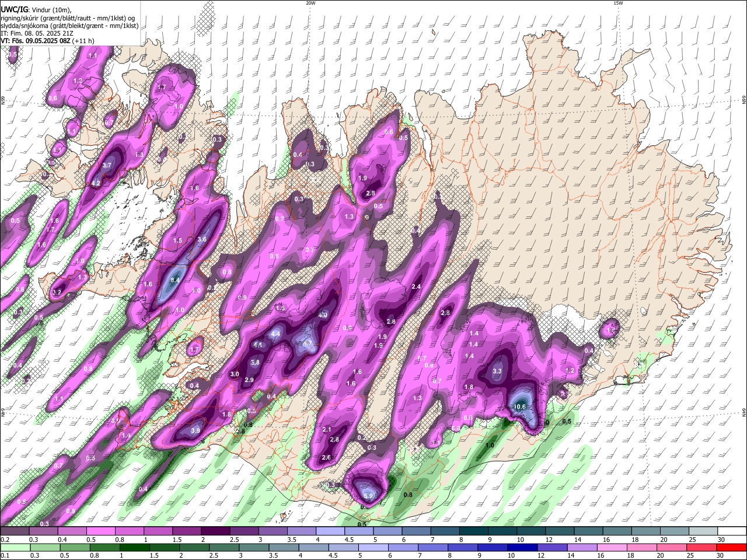Pick the light green 0.1 swatch in lower legend
747x560 pixels.
coord(15,547)
